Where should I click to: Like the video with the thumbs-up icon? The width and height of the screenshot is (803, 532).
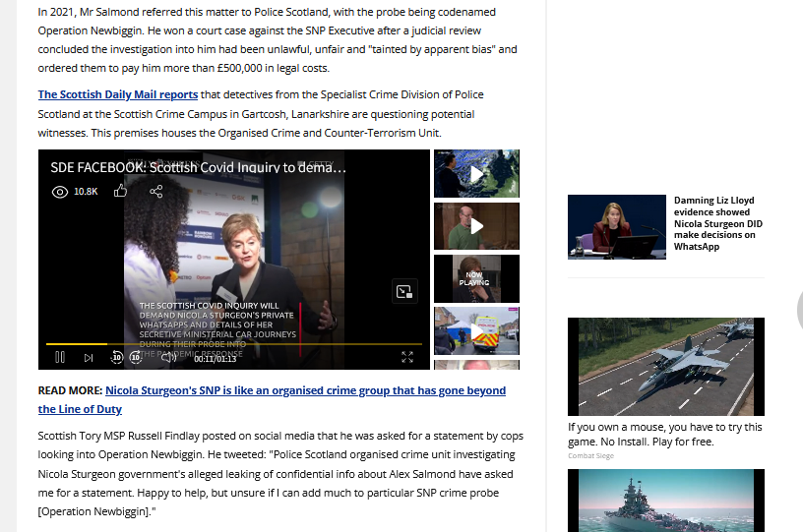(120, 191)
